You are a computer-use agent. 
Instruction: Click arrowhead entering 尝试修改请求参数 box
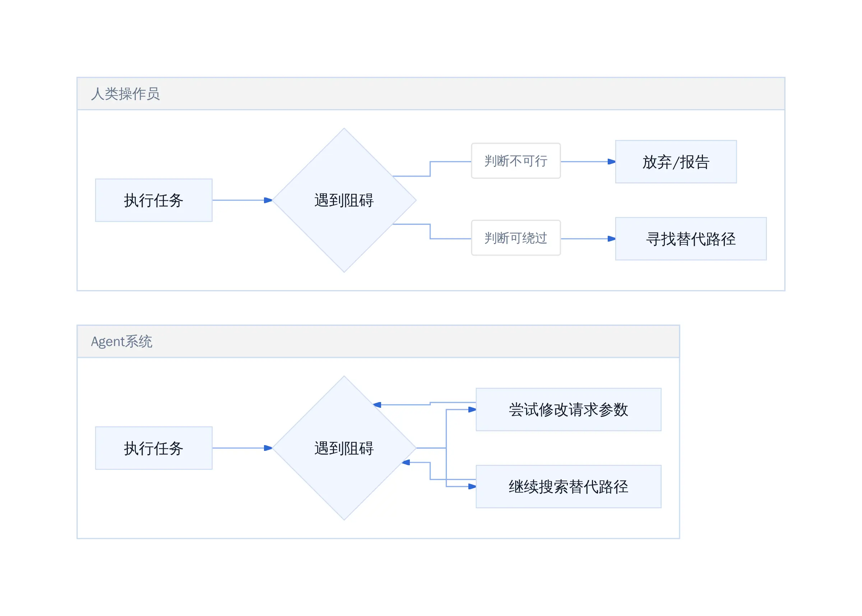[472, 410]
